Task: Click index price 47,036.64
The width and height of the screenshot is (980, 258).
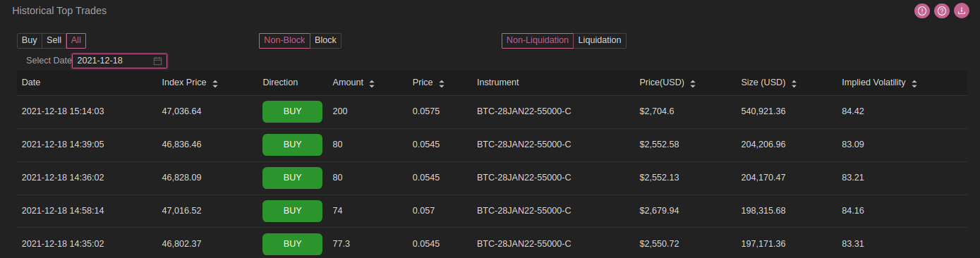Action: tap(182, 111)
